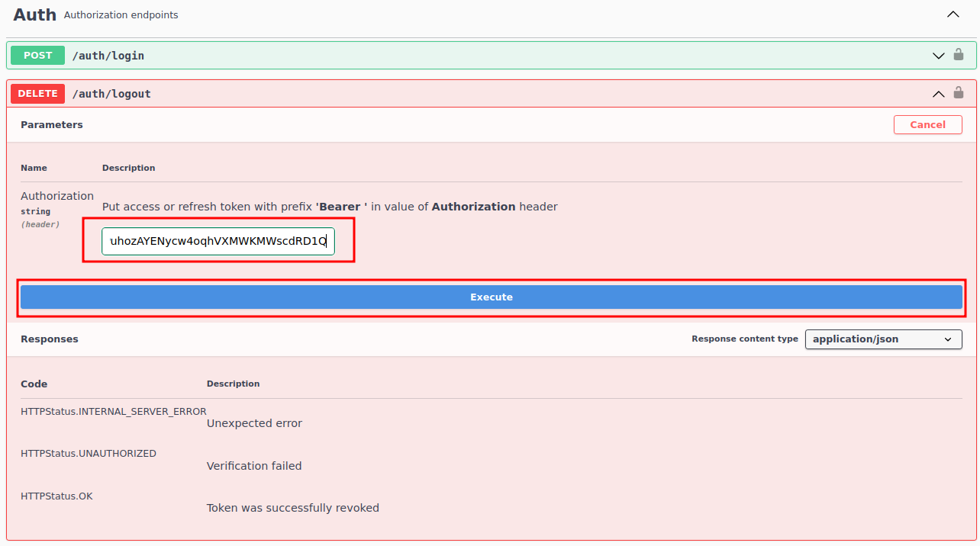Image resolution: width=980 pixels, height=546 pixels.
Task: Open the Response content type dropdown
Action: coord(883,339)
